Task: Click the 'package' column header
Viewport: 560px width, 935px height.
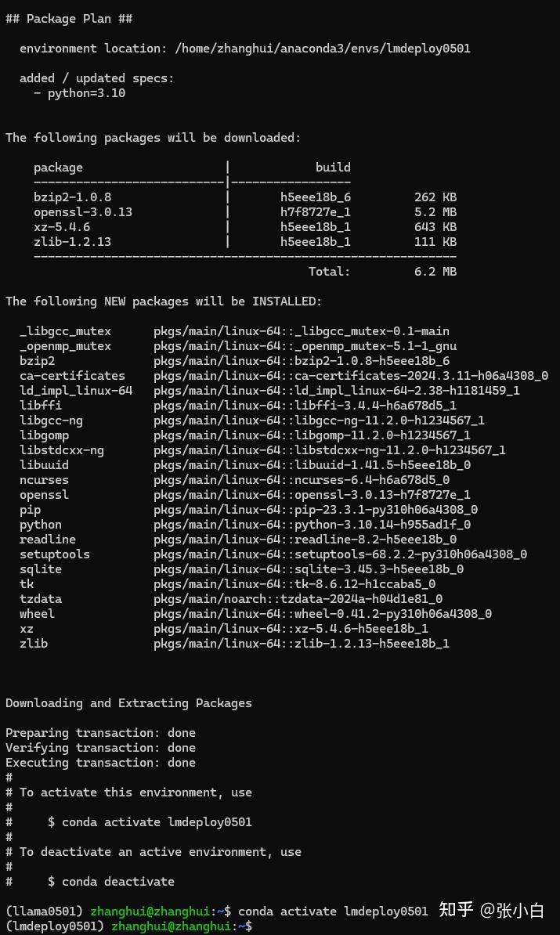Action: tap(58, 168)
